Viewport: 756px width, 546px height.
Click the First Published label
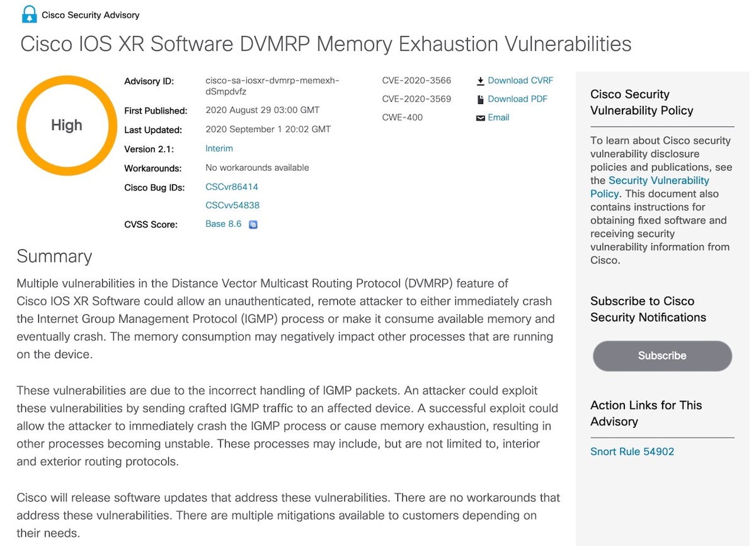[156, 111]
